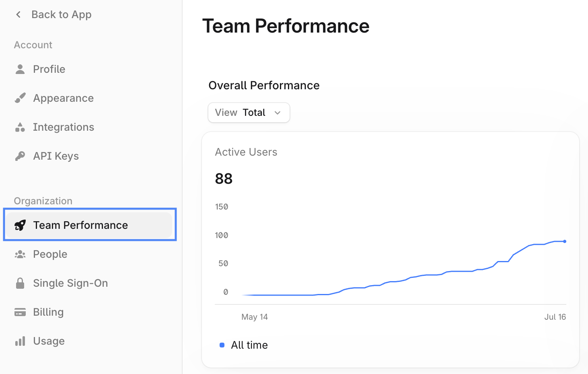Click the Active Users card title
This screenshot has height=374, width=588.
(246, 152)
